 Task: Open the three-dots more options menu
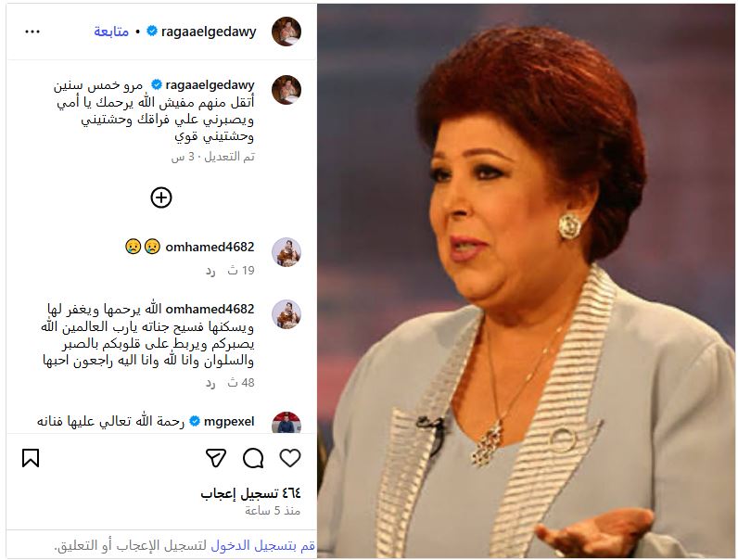coord(32,32)
